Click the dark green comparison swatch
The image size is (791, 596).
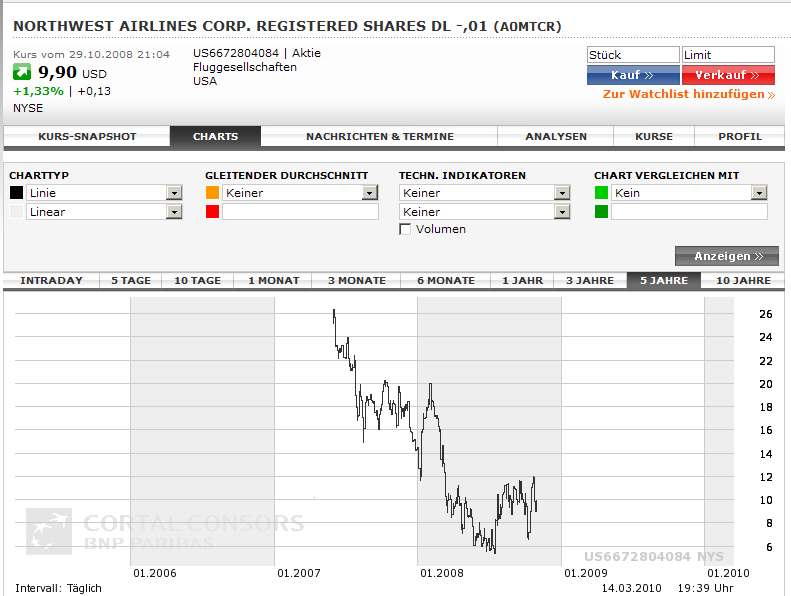(x=601, y=211)
